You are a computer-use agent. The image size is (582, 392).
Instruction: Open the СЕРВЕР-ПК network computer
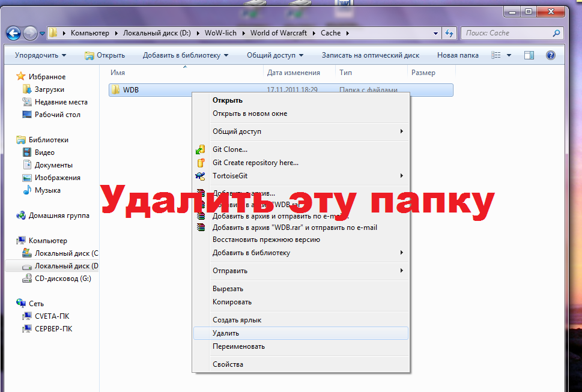[53, 329]
